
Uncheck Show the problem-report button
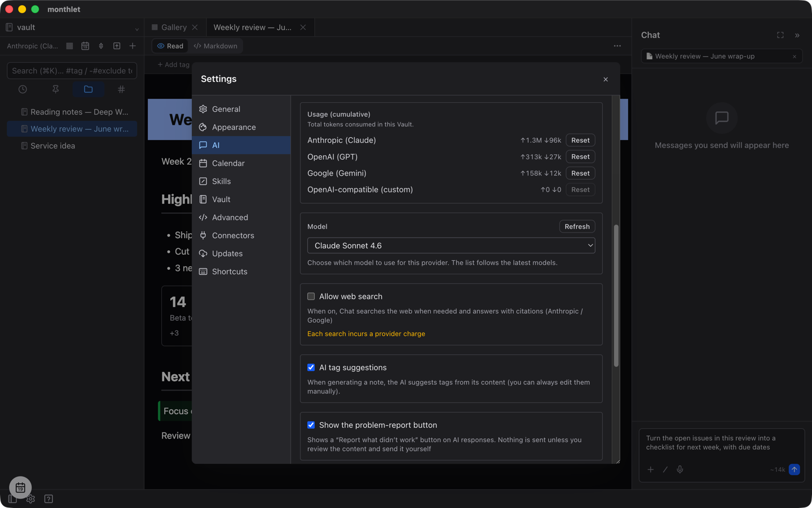point(311,425)
